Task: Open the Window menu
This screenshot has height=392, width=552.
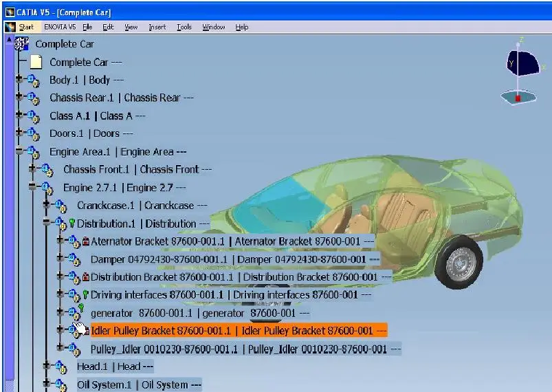Action: pos(213,27)
